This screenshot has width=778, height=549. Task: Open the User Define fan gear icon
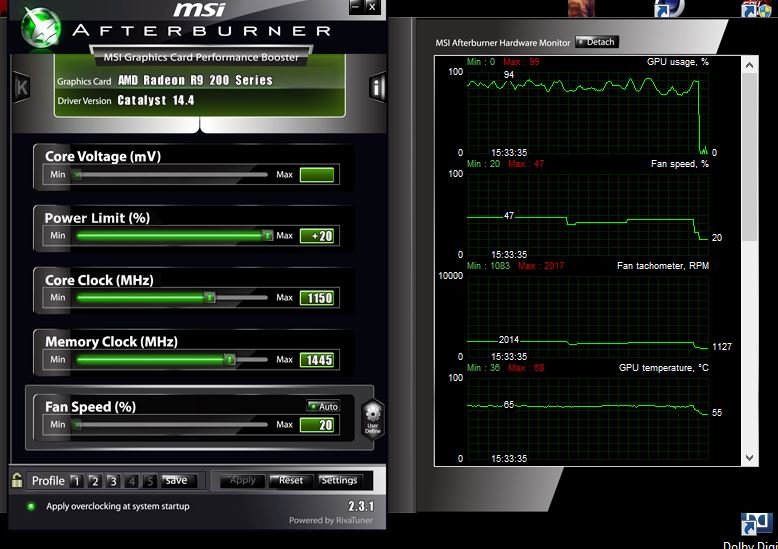pos(373,418)
